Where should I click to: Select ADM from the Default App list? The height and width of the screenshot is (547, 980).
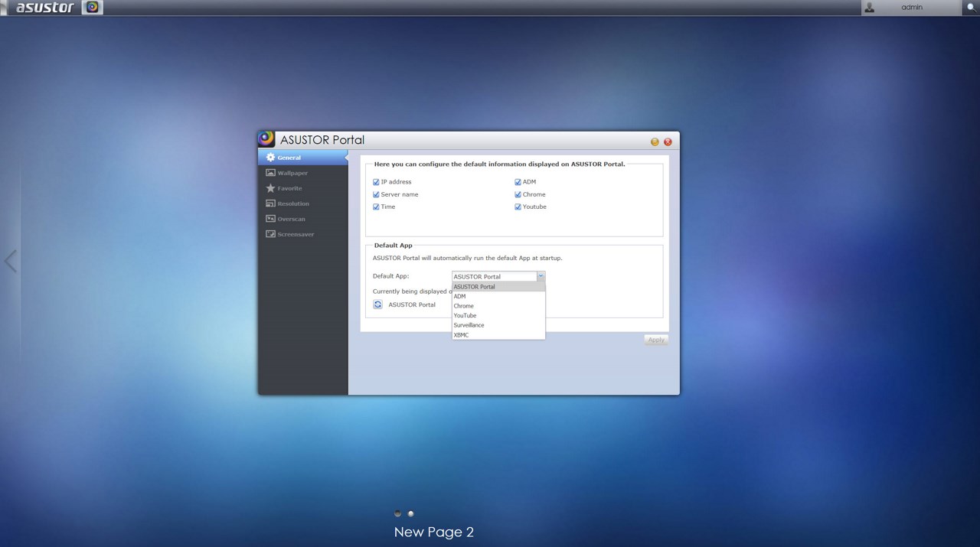click(498, 296)
